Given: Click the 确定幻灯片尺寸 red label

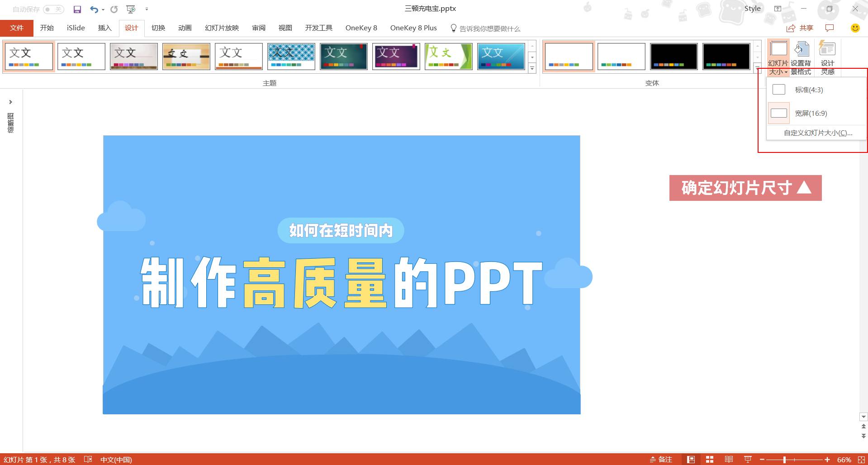Looking at the screenshot, I should click(745, 188).
